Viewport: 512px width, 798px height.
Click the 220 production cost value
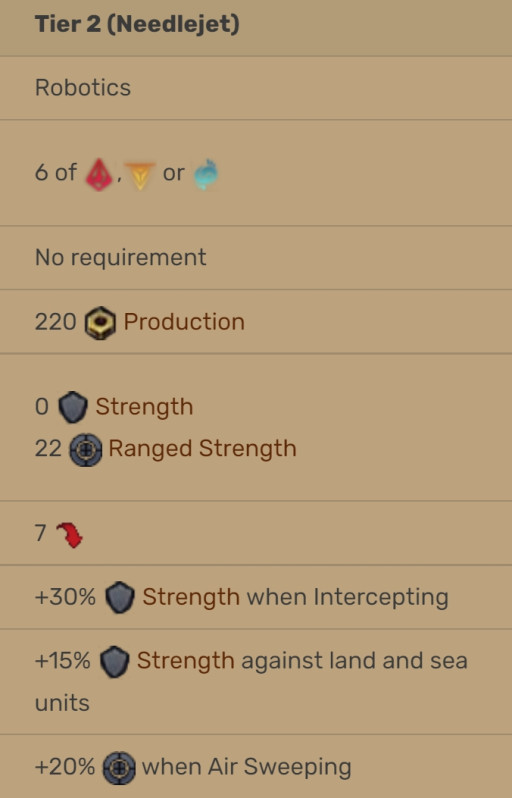pos(55,322)
